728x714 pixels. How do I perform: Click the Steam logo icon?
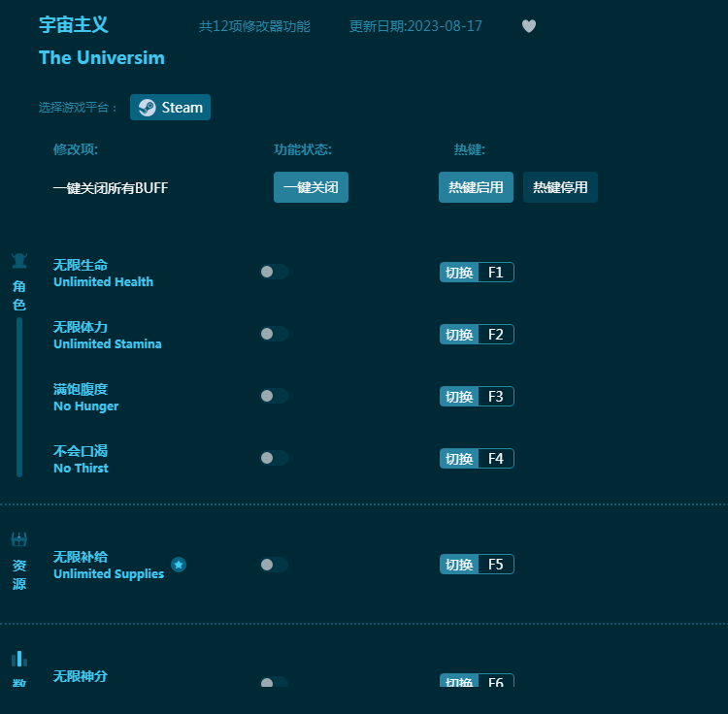click(148, 108)
